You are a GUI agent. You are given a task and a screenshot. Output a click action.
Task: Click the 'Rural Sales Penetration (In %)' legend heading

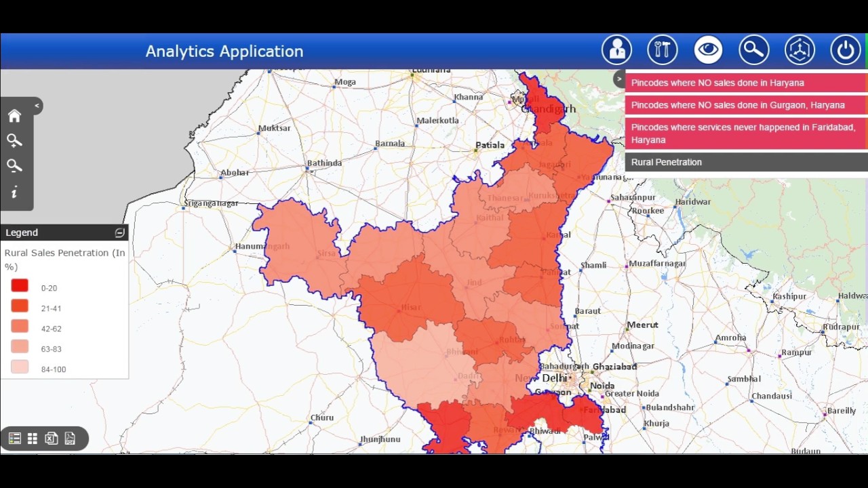point(64,260)
